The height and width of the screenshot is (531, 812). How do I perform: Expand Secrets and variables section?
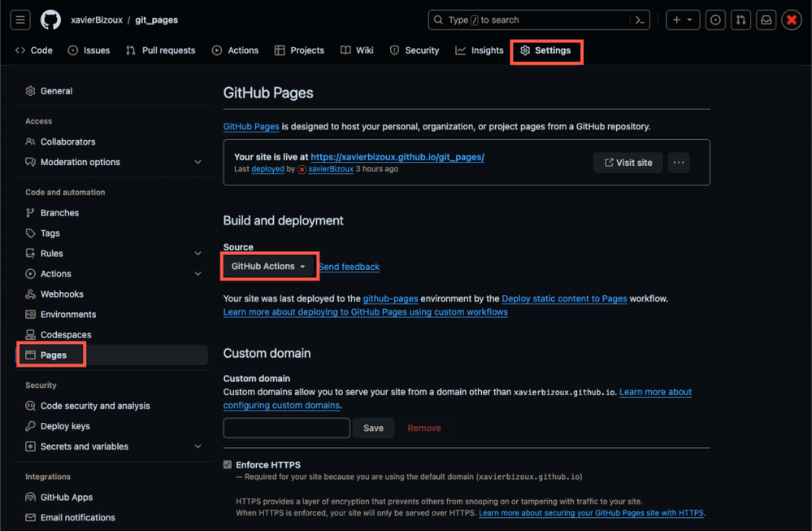(198, 446)
